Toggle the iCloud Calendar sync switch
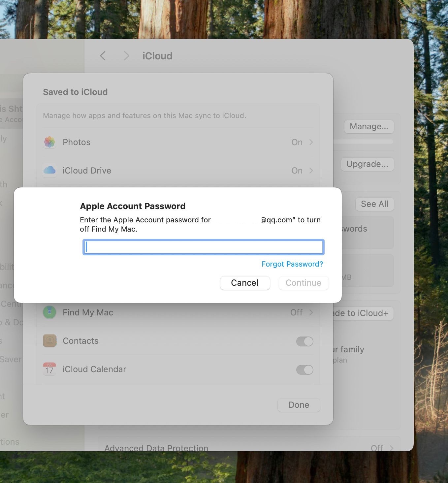The height and width of the screenshot is (483, 448). click(304, 370)
